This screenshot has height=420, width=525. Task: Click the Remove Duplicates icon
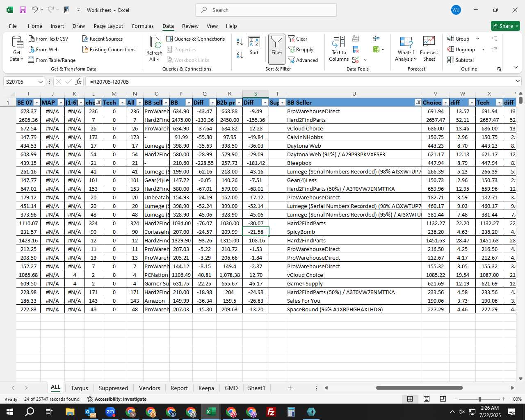pos(356,49)
